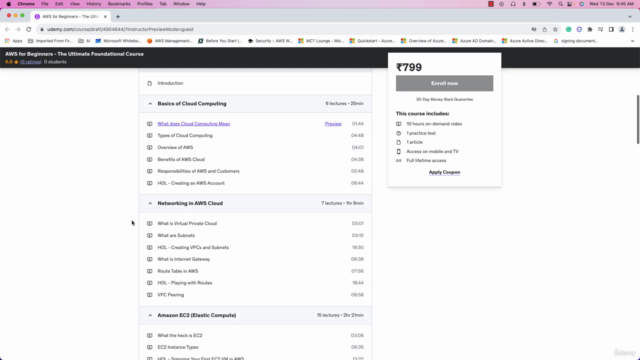Image resolution: width=640 pixels, height=360 pixels.
Task: Collapse the Amazon EC2 (Elastic Compute) section
Action: pos(150,316)
